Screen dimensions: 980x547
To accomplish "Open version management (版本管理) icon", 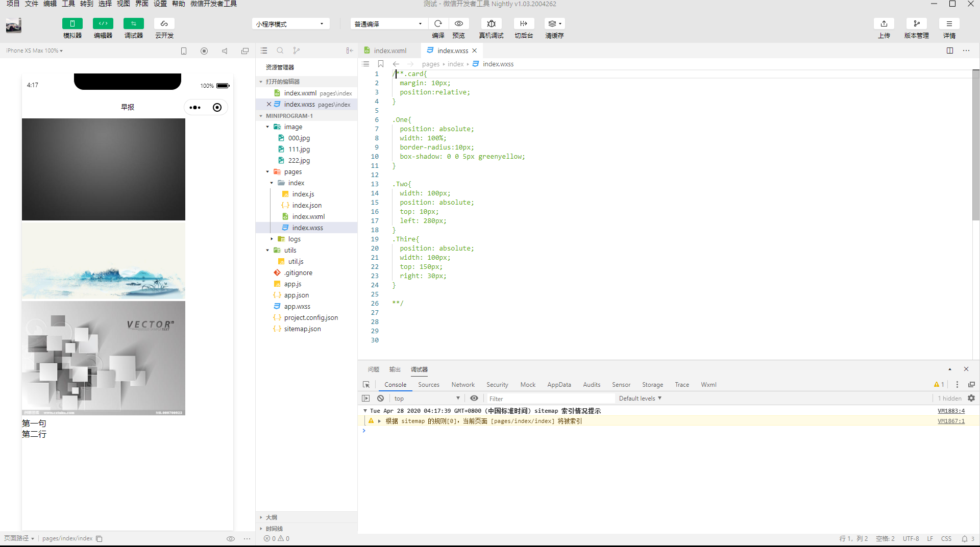I will click(x=917, y=23).
